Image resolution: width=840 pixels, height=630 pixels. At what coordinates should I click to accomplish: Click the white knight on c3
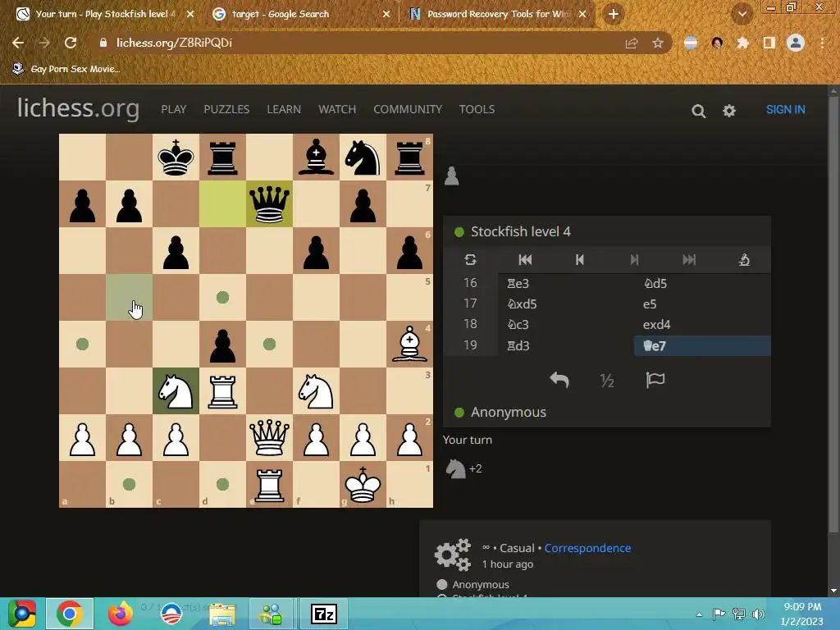point(176,391)
